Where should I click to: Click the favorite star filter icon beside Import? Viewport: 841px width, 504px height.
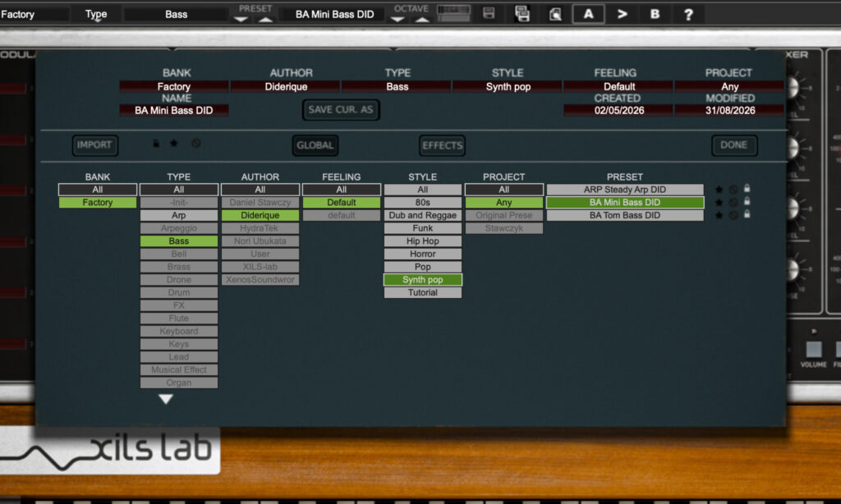[174, 143]
